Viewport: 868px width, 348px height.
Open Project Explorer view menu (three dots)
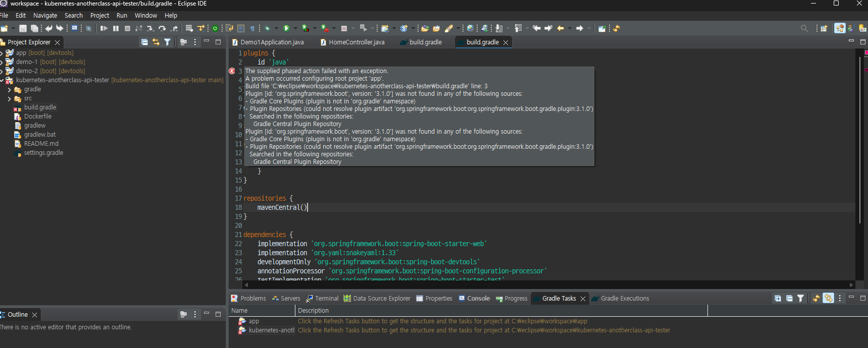195,42
